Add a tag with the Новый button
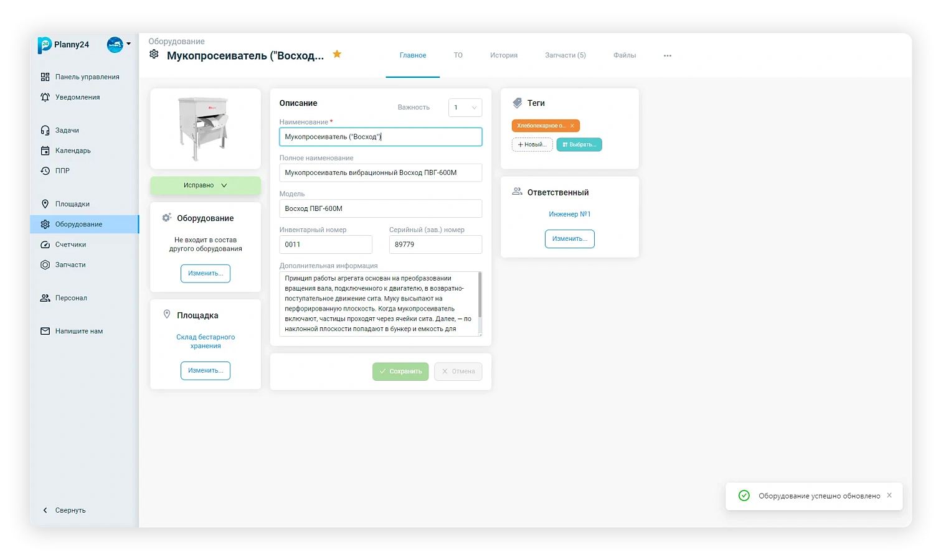This screenshot has height=560, width=941. pos(532,145)
